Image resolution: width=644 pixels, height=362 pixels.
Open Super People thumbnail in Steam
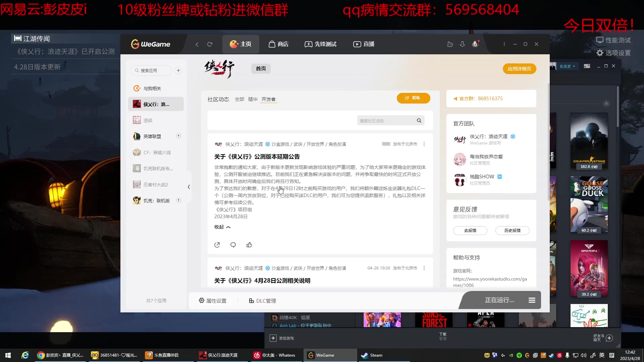589,268
